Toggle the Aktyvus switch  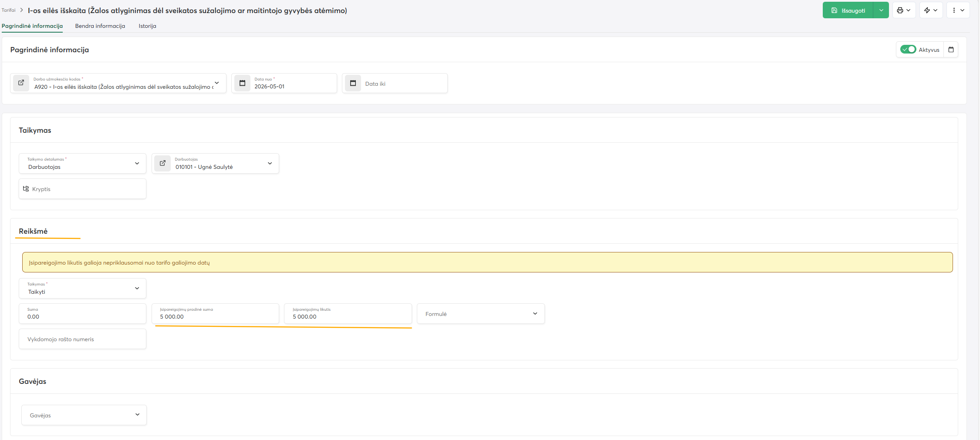pyautogui.click(x=908, y=50)
